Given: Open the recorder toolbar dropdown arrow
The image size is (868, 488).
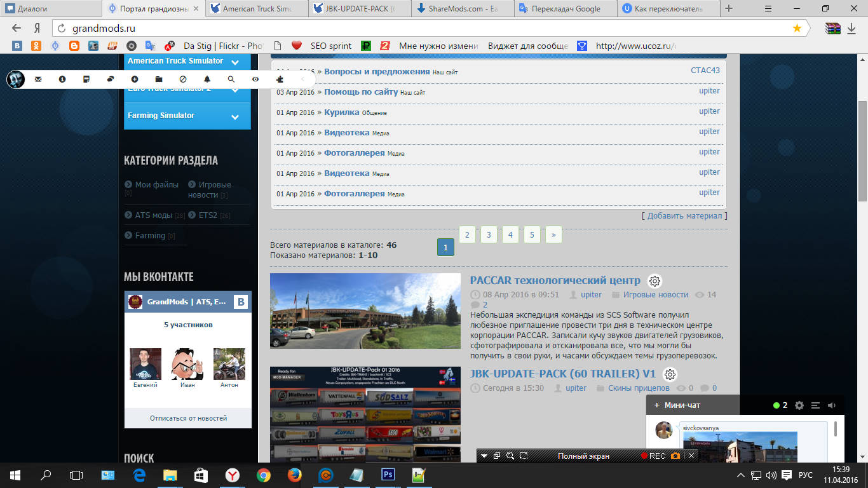Looking at the screenshot, I should click(x=484, y=456).
